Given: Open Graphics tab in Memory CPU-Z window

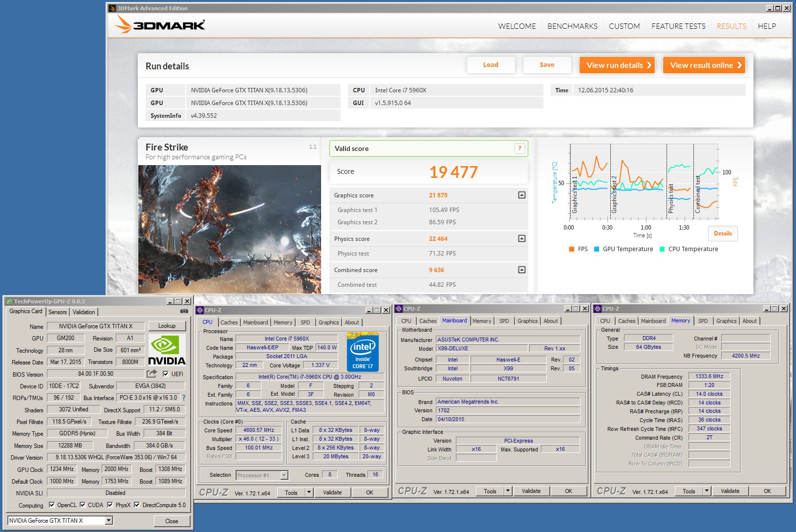Looking at the screenshot, I should (726, 321).
